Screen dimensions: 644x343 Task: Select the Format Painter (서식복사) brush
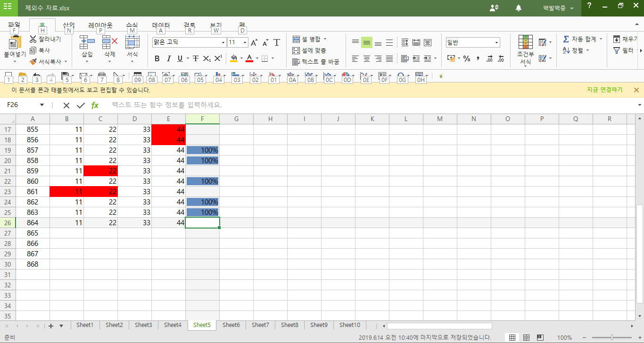[x=33, y=62]
